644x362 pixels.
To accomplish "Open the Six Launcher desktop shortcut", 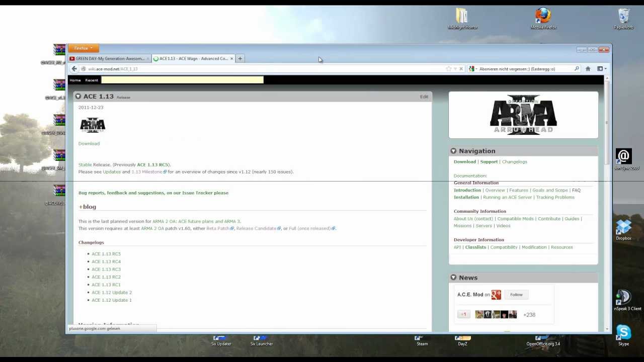I will coord(262,341).
